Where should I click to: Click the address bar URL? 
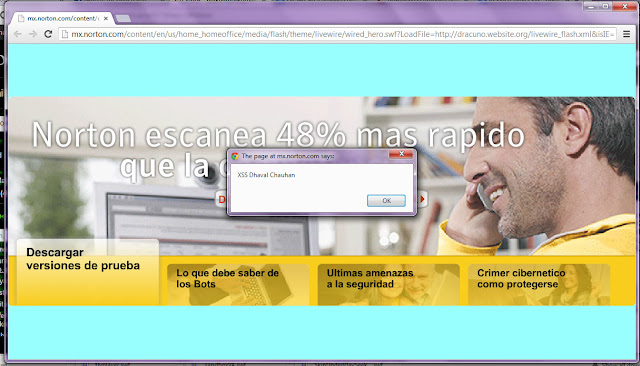tap(342, 34)
